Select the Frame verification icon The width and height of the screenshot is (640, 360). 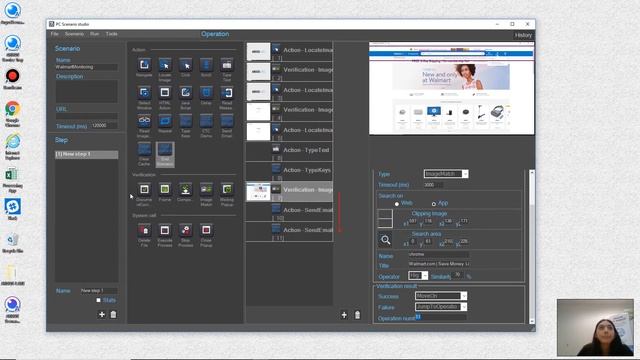[x=165, y=189]
